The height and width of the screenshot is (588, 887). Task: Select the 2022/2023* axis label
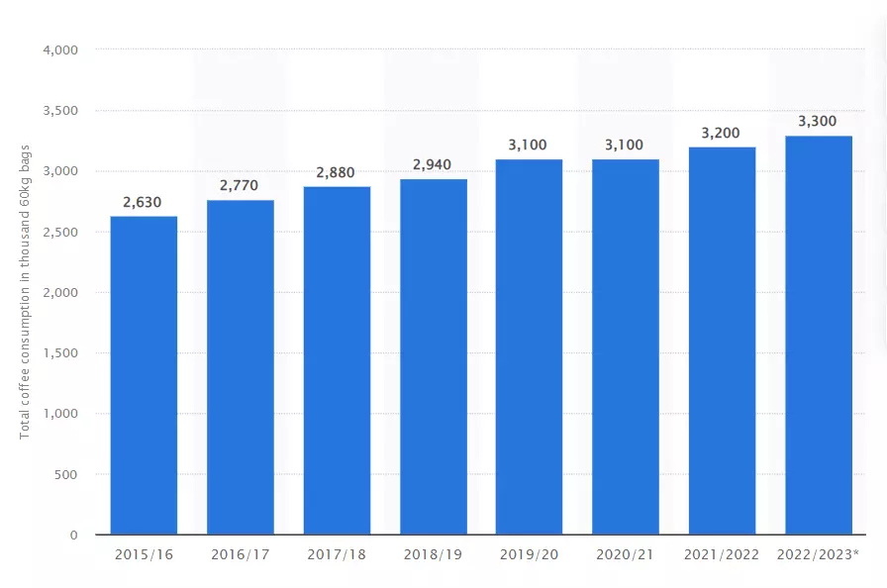click(818, 554)
